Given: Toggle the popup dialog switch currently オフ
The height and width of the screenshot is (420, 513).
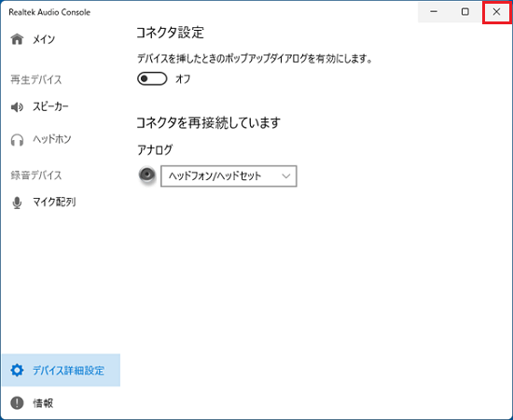Looking at the screenshot, I should click(152, 78).
